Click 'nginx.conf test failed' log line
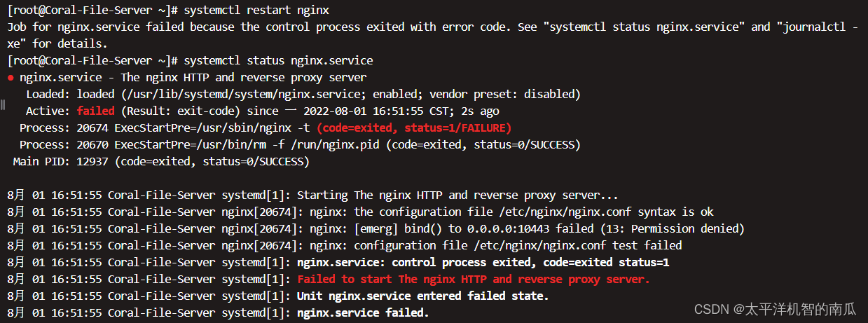Screen dimensions: 868x323 pyautogui.click(x=345, y=246)
